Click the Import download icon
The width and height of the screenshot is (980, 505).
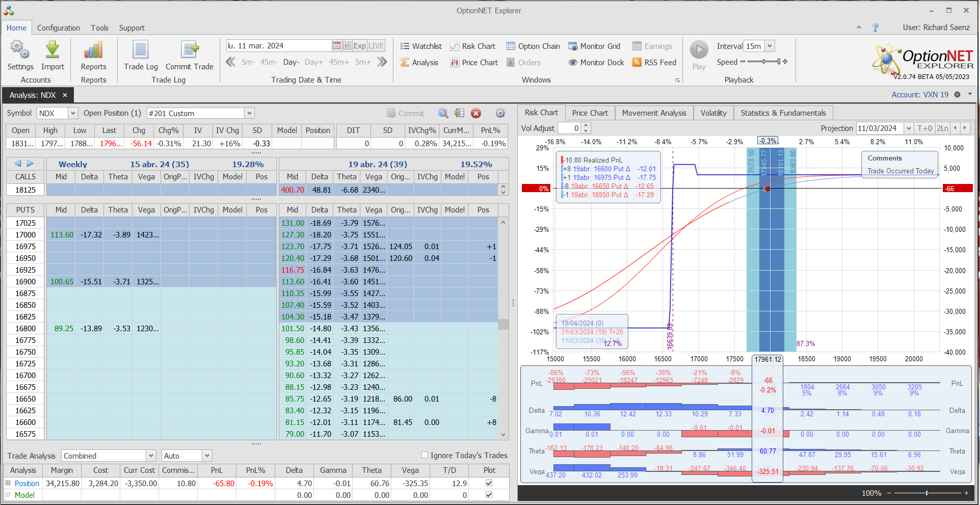point(52,50)
